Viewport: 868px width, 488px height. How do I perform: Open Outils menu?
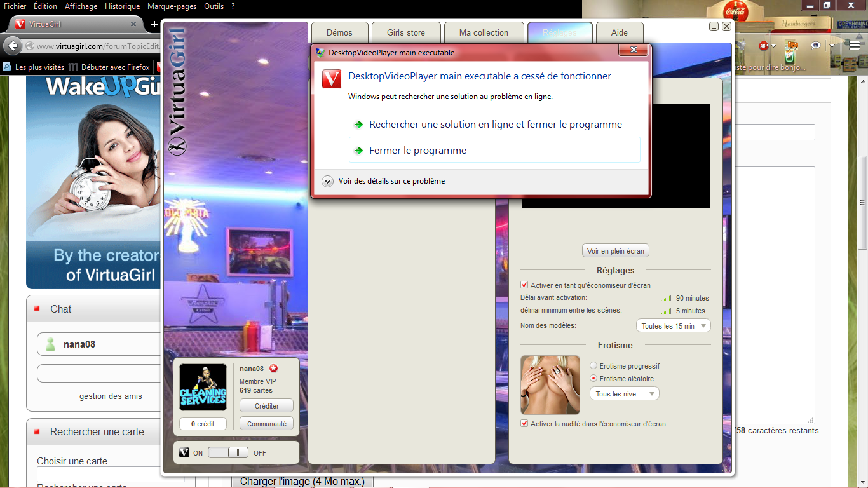214,6
